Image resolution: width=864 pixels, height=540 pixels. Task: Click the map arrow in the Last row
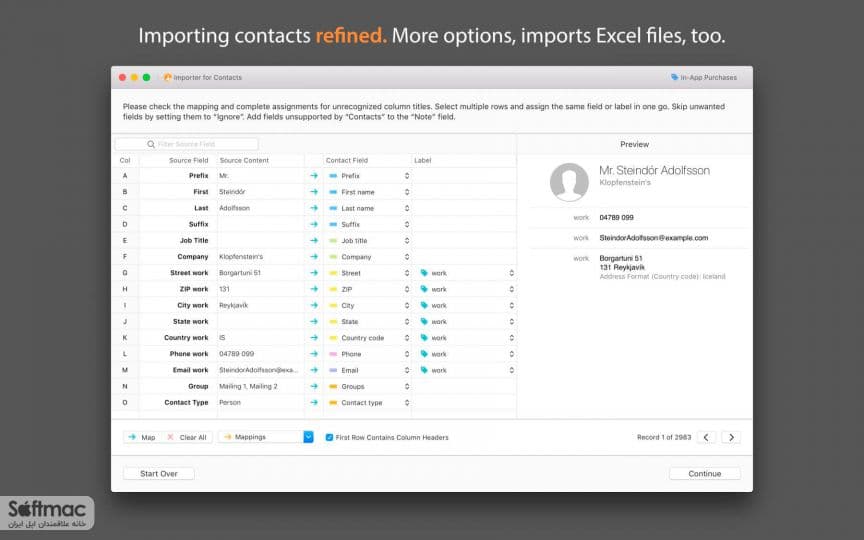point(314,208)
